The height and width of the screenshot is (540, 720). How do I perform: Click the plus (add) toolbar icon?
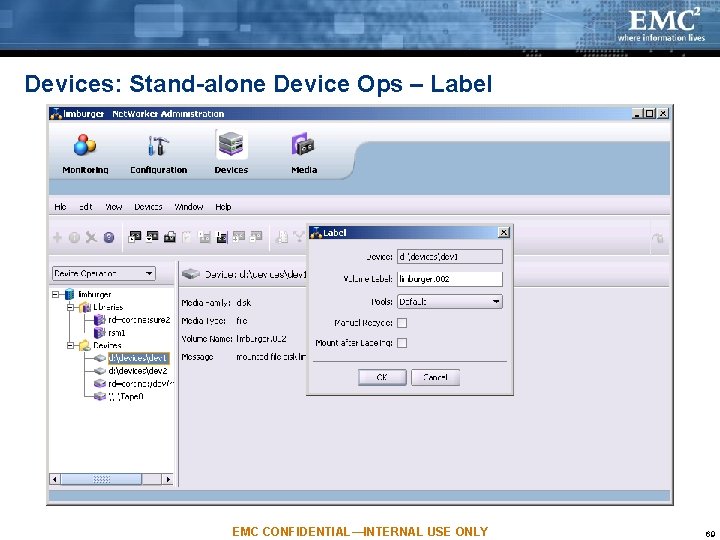tap(57, 237)
